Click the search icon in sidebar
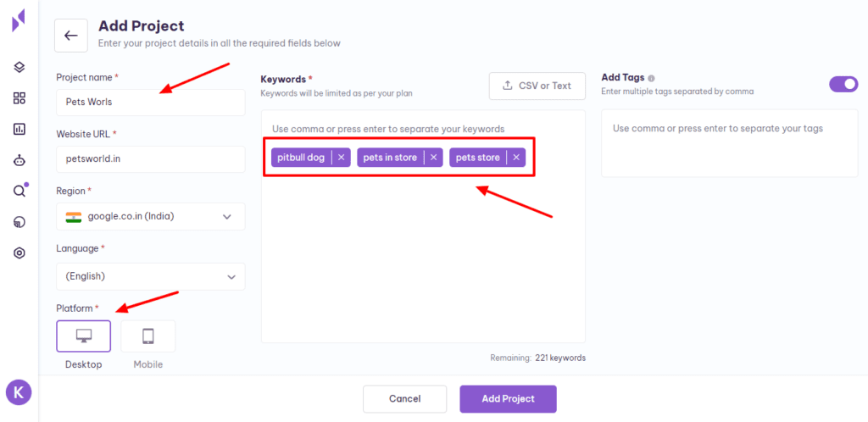Screen dimensions: 868x422 19,191
